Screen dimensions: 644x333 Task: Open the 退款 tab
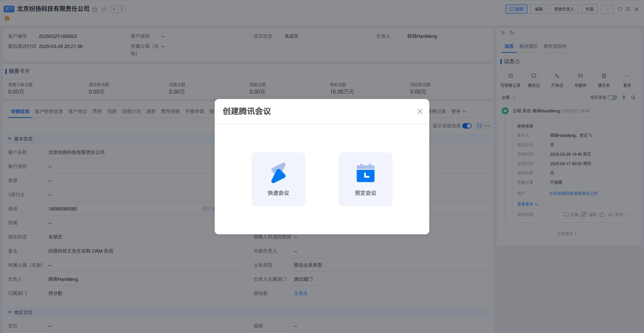click(151, 111)
